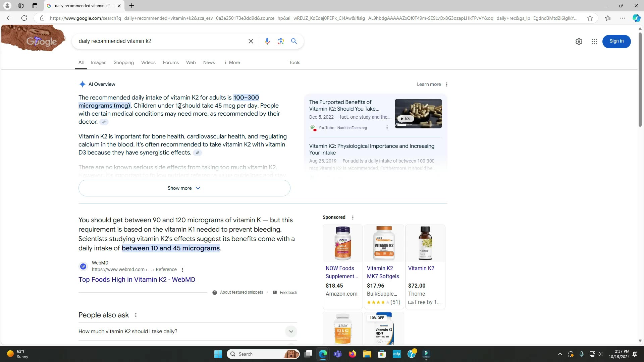Open Top Foods High in Vitamin K2 link
Screen dimensions: 644x362
pyautogui.click(x=137, y=280)
